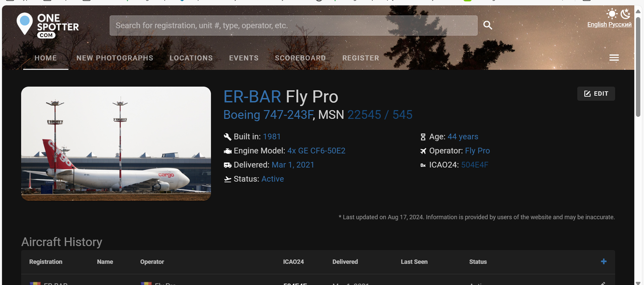The image size is (644, 285).
Task: Open MSN 22545 / 545 link
Action: 380,115
